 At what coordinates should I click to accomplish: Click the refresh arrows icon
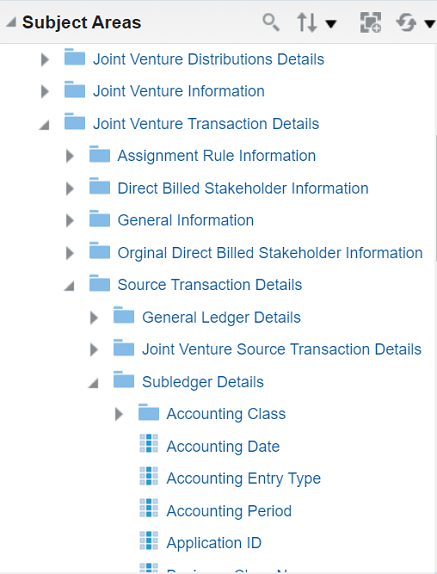(406, 23)
